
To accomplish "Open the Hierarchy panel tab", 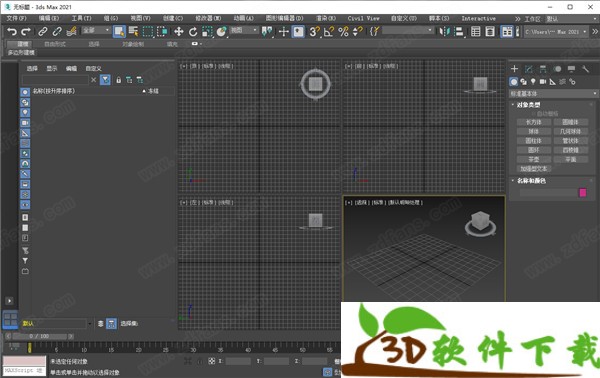I will click(x=543, y=69).
